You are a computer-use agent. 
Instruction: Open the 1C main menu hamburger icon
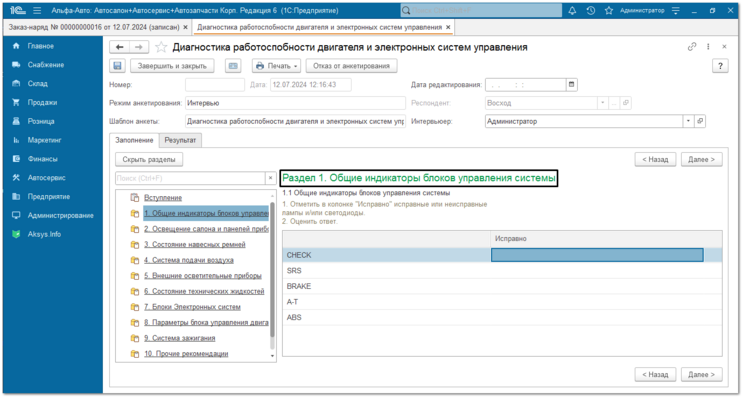tap(37, 10)
